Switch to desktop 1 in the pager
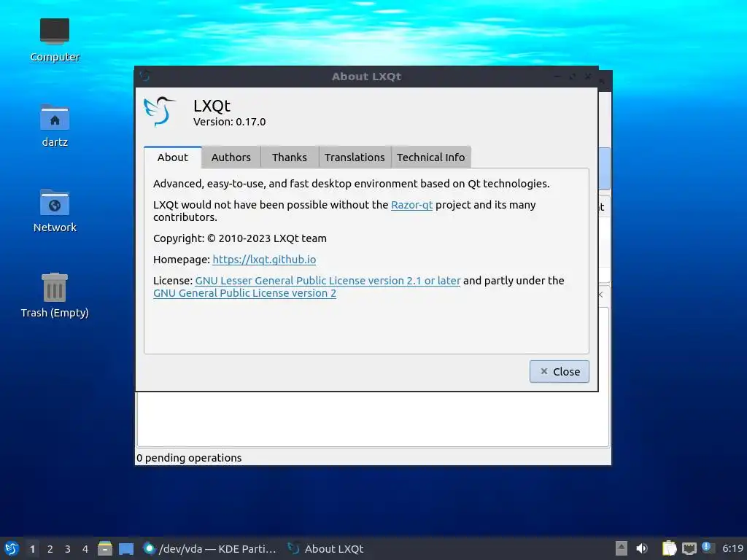Image resolution: width=747 pixels, height=560 pixels. click(32, 548)
